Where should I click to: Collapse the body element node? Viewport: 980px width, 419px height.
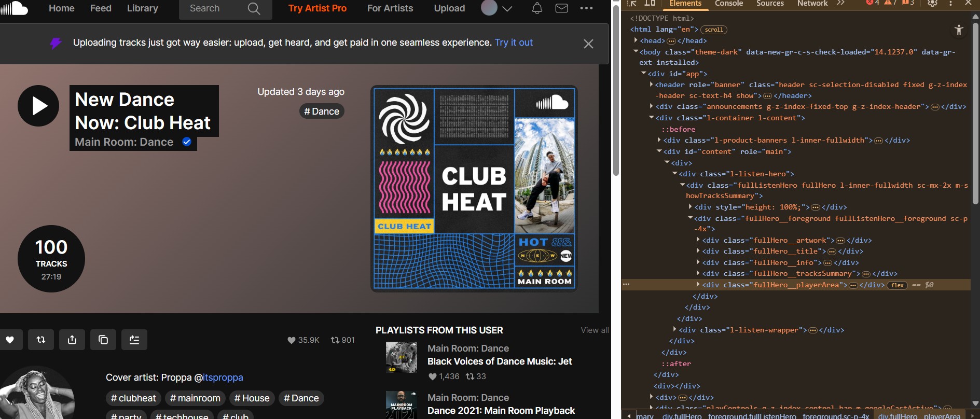pos(636,52)
